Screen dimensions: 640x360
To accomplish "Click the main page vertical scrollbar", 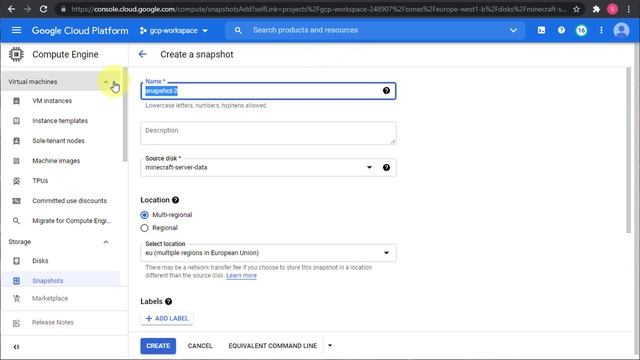I will pos(629,150).
